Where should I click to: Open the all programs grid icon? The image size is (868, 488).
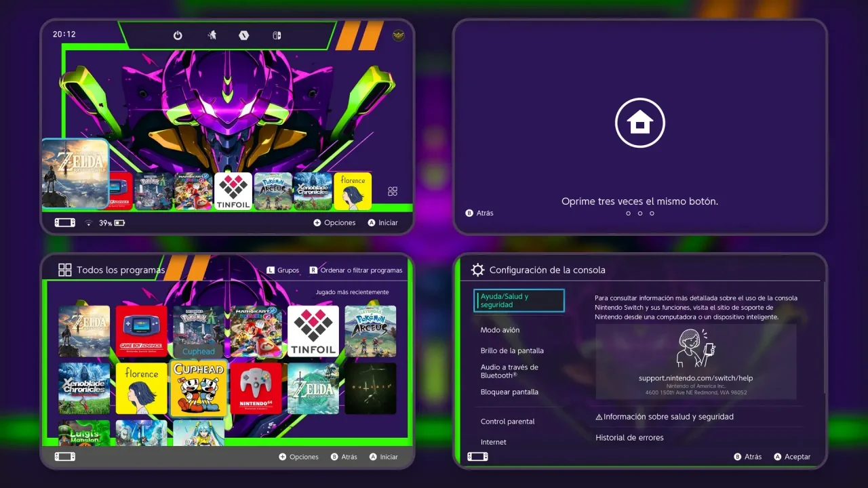point(393,191)
